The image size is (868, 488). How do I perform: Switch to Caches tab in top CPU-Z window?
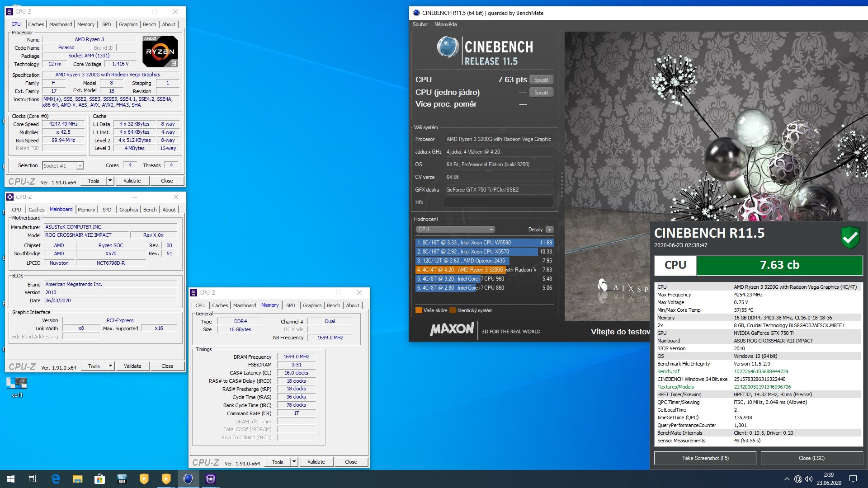pos(36,24)
